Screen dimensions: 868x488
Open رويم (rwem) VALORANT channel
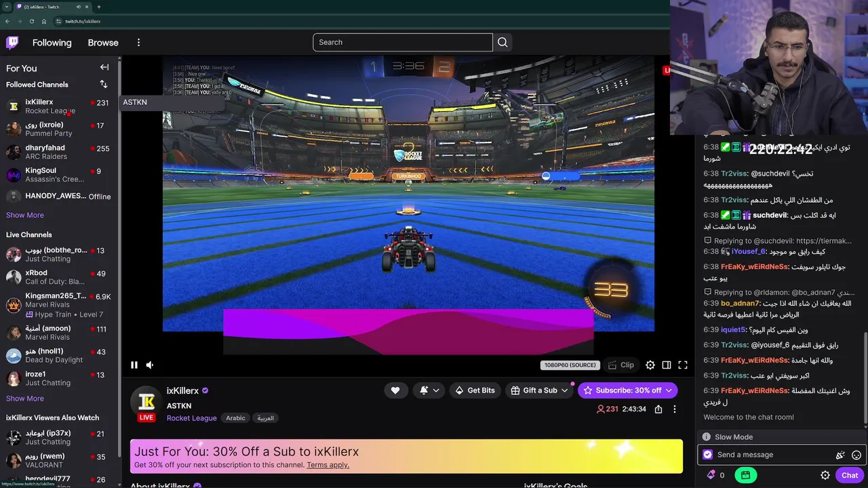[x=58, y=461]
